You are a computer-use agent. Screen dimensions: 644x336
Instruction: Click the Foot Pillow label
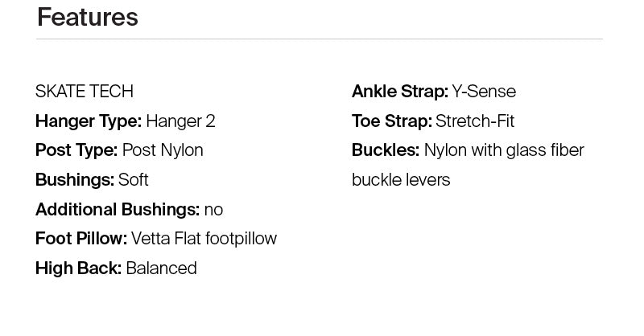pos(80,239)
